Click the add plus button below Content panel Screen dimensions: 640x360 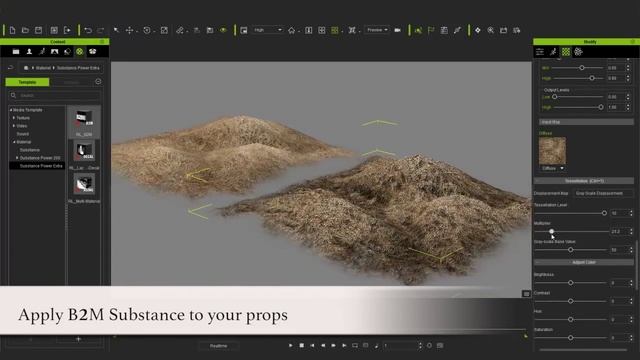[78, 339]
